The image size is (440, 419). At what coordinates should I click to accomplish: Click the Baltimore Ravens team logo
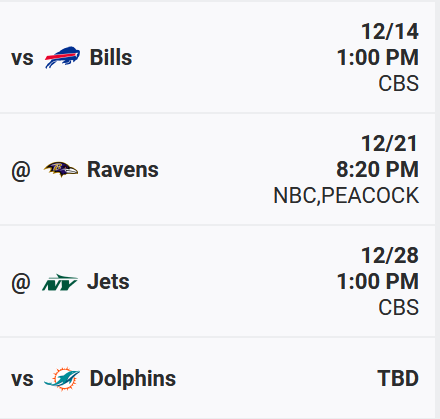click(61, 169)
